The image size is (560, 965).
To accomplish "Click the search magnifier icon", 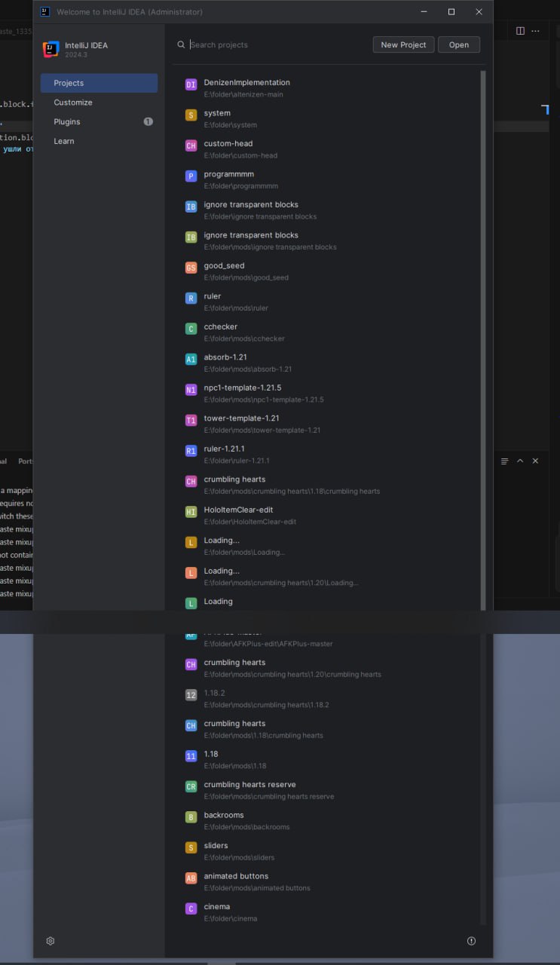I will (181, 44).
